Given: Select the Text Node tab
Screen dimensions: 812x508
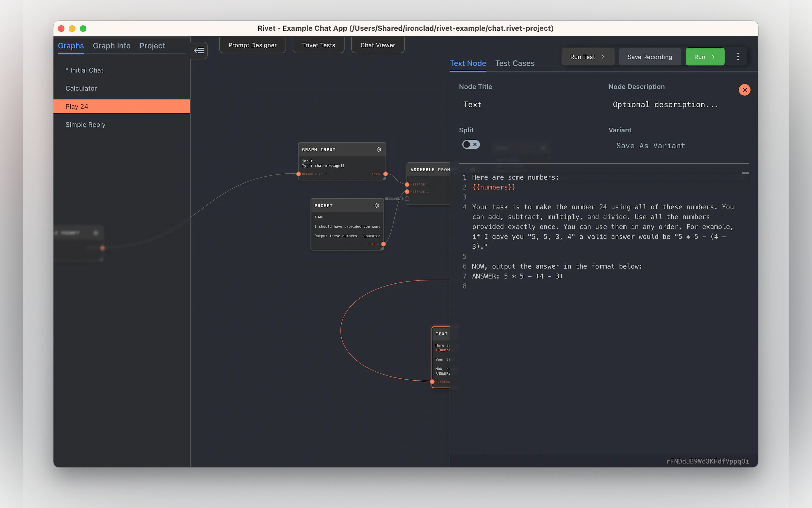Looking at the screenshot, I should (x=468, y=63).
